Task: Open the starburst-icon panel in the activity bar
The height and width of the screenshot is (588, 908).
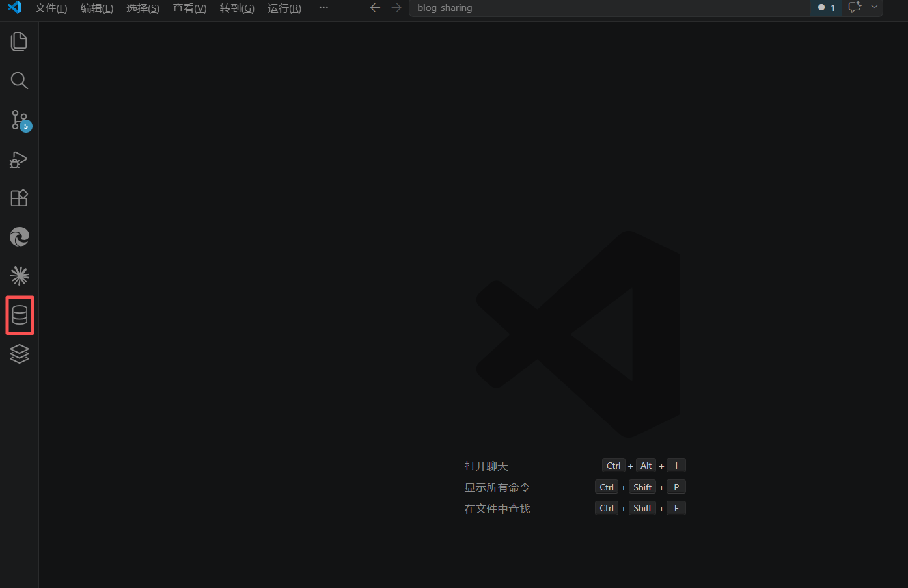Action: click(x=20, y=276)
